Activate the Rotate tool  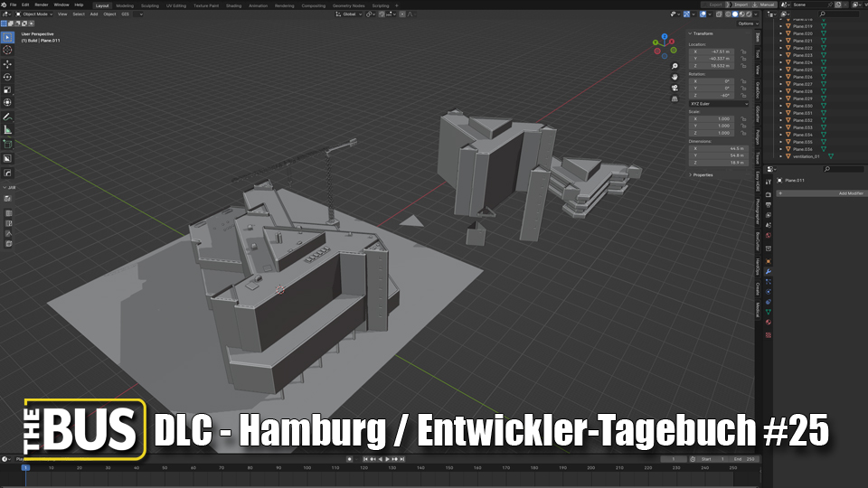7,77
